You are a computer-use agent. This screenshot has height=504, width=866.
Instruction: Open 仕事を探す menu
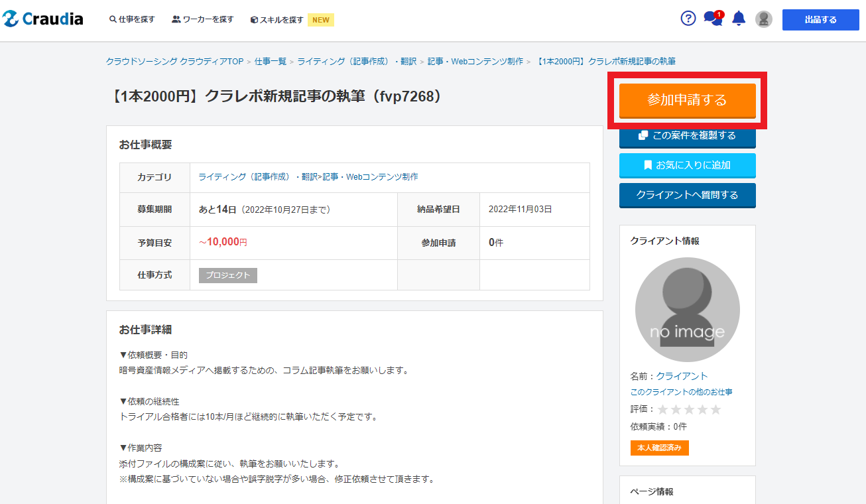(x=132, y=20)
